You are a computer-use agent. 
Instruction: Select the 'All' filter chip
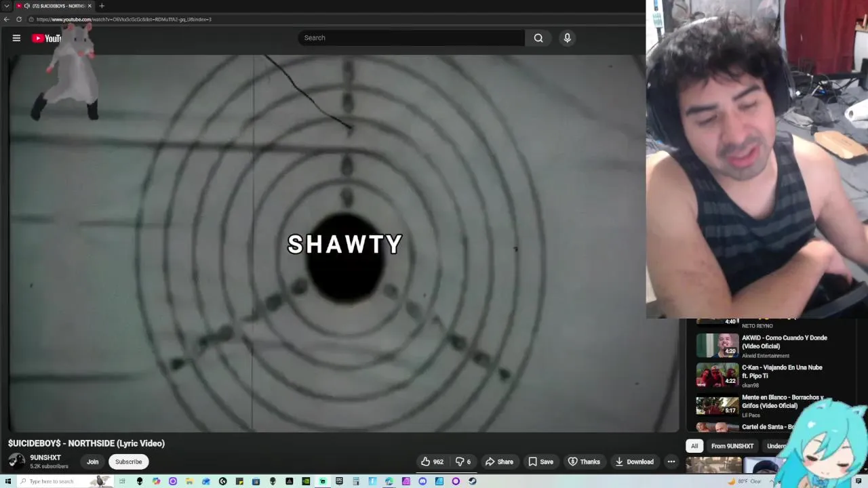pos(694,446)
